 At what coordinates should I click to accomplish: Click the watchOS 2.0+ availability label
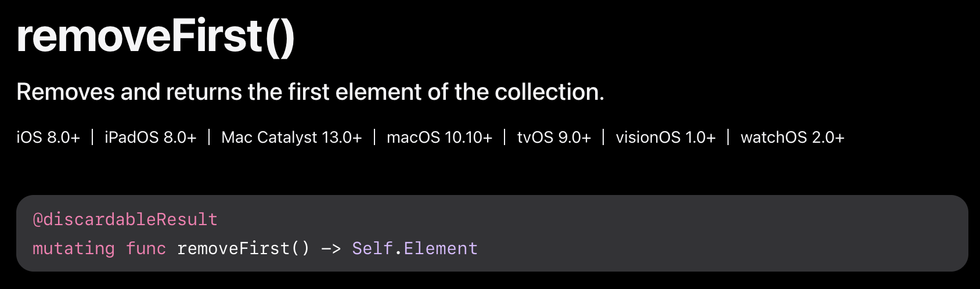792,138
